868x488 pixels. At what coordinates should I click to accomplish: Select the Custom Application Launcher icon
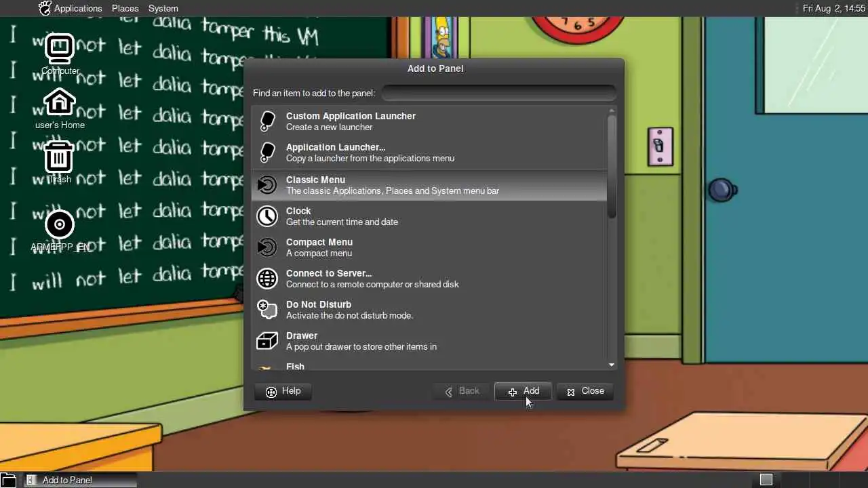click(x=267, y=121)
